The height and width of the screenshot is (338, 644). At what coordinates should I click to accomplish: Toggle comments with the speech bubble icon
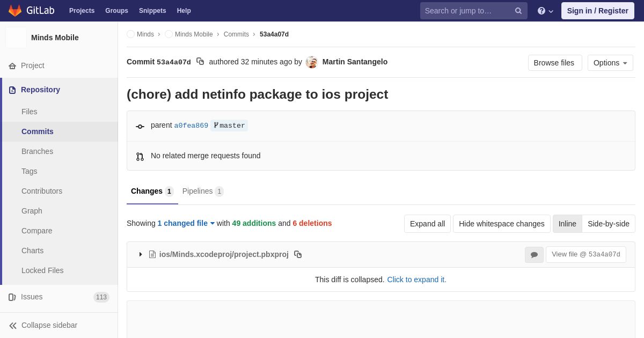pos(534,255)
